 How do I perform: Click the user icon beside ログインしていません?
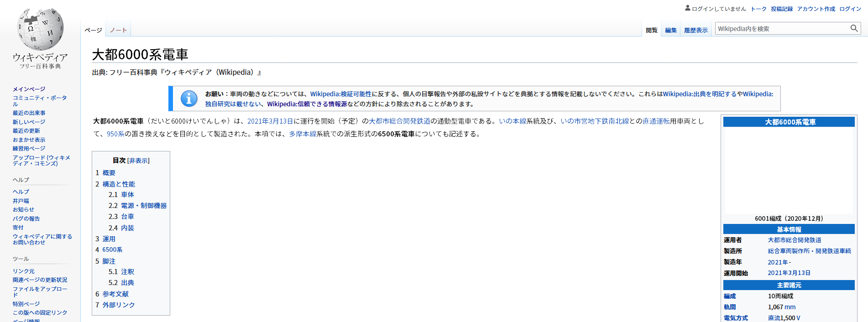(687, 8)
